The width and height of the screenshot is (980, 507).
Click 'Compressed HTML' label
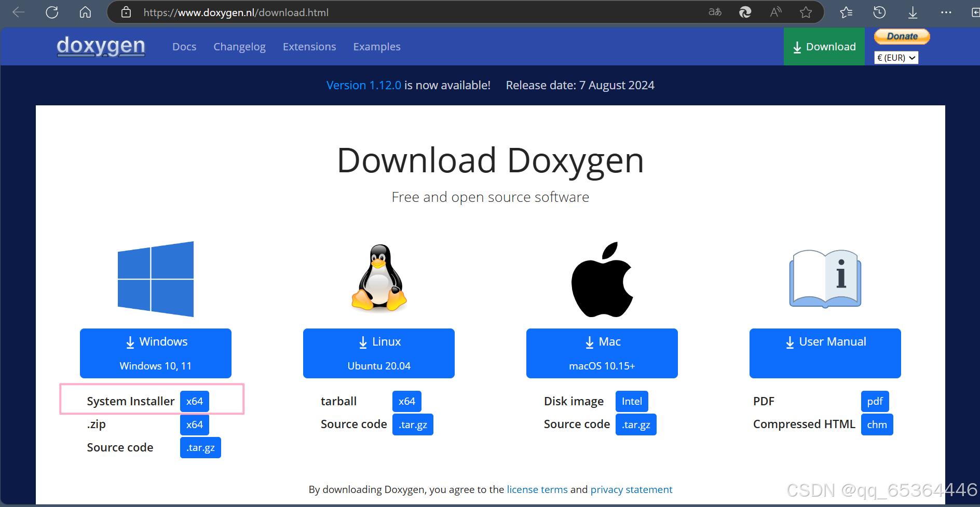click(x=804, y=424)
